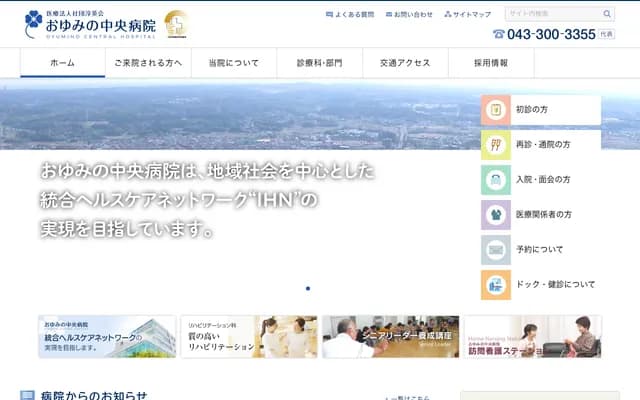Click the telephone icon beside the phone number
The image size is (640, 400).
499,34
